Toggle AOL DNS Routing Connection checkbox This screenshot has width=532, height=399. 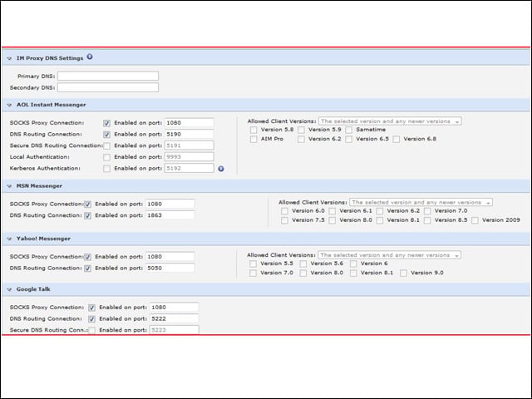106,135
